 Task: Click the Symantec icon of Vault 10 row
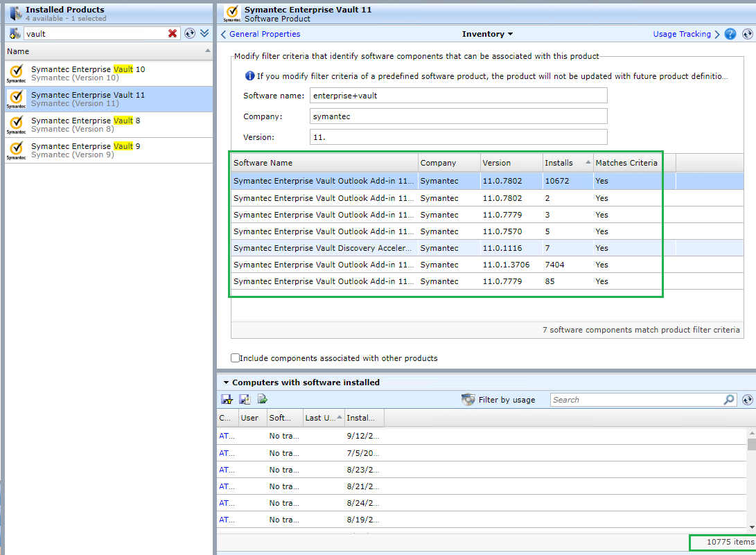click(x=17, y=73)
